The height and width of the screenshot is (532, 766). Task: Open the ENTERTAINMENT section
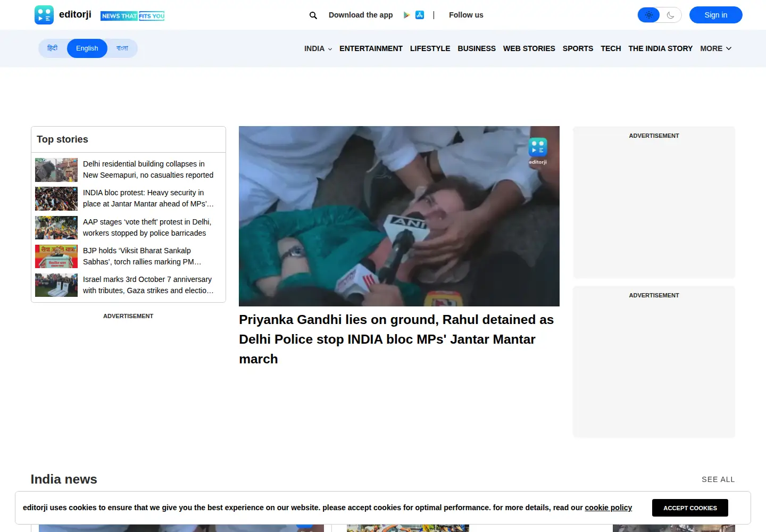(371, 48)
